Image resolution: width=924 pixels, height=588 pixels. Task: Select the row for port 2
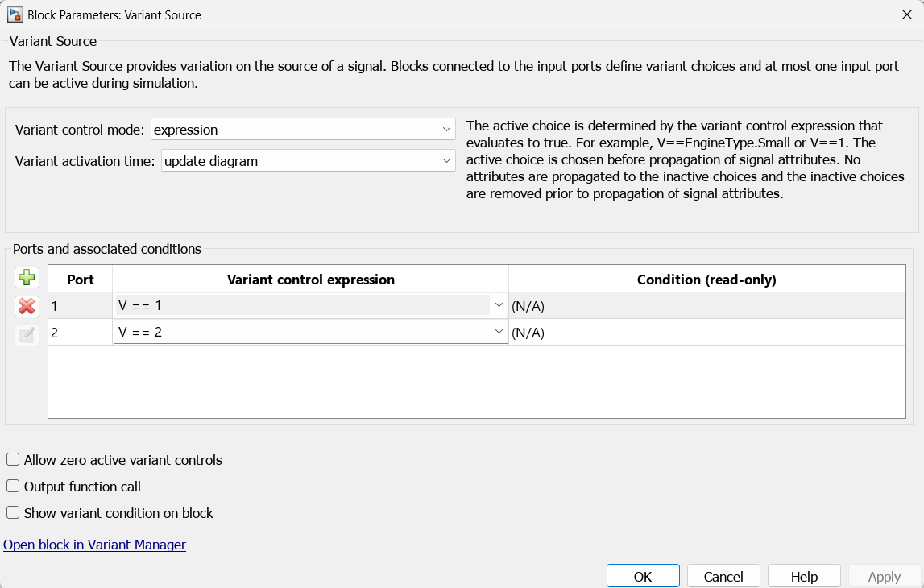80,331
